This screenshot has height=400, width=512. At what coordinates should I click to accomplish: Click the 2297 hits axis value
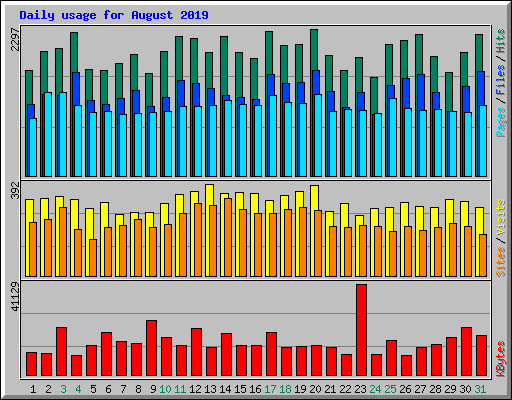point(15,39)
